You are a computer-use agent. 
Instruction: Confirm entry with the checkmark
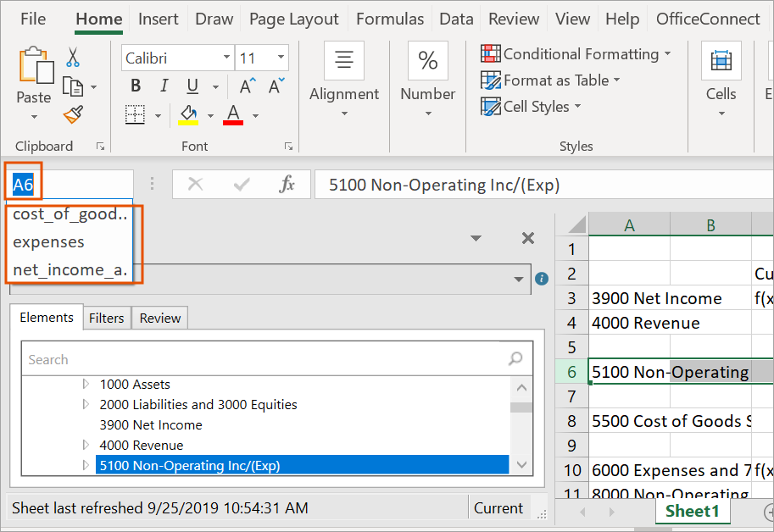pos(242,185)
